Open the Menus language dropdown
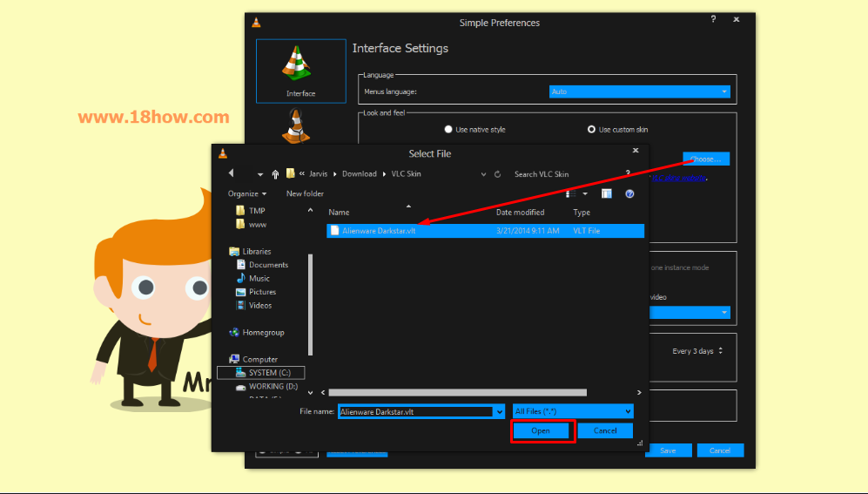The height and width of the screenshot is (494, 868). (639, 91)
